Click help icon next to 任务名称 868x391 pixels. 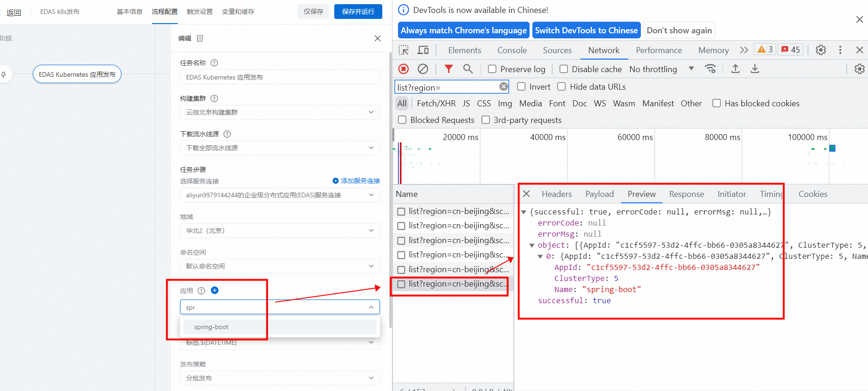coord(214,63)
